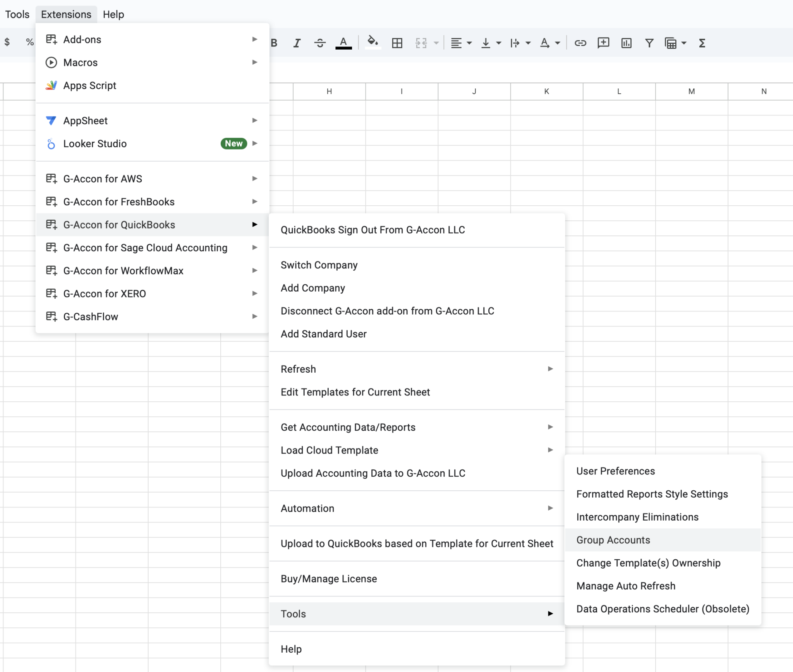Format as percent icon

(30, 42)
